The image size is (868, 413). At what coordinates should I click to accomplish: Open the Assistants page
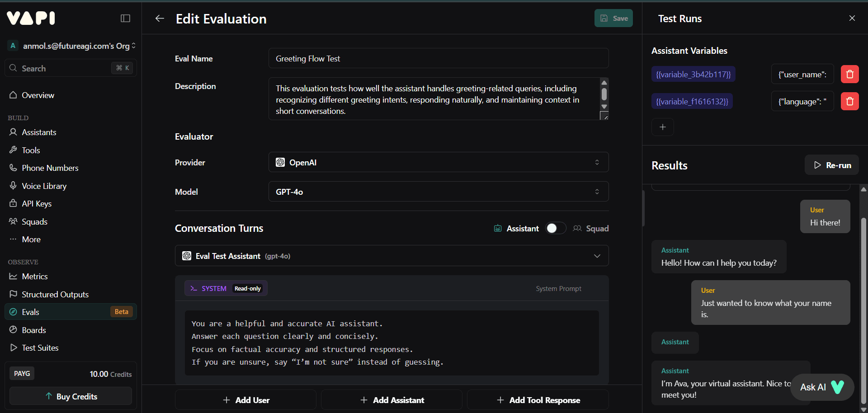click(71, 132)
